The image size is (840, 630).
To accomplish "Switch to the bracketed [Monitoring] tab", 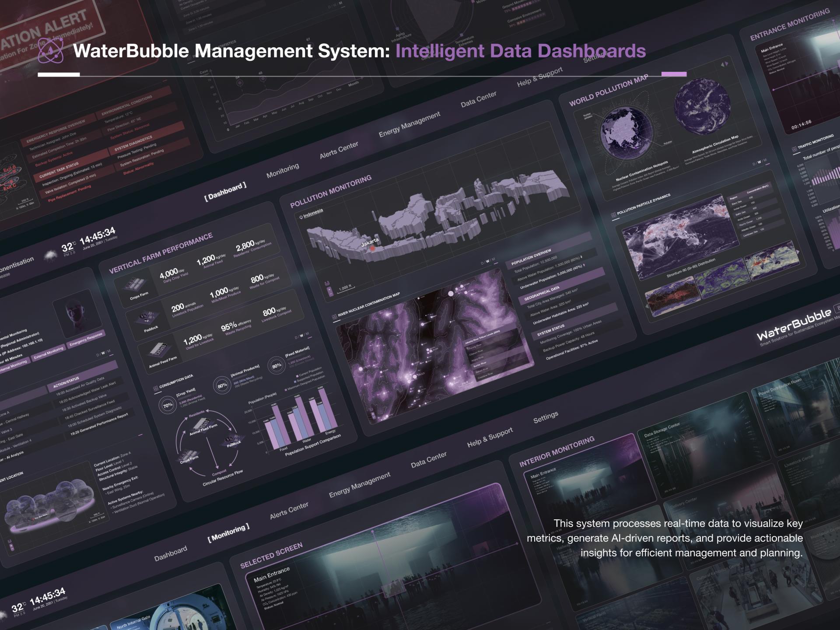I will coord(228,532).
